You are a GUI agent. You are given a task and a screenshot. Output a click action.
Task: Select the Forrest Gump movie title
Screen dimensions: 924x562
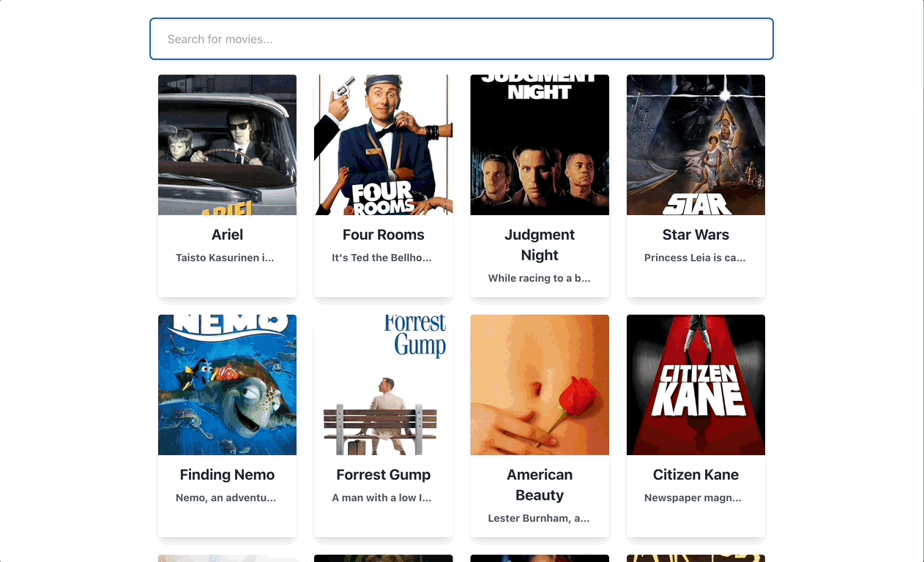pos(383,474)
